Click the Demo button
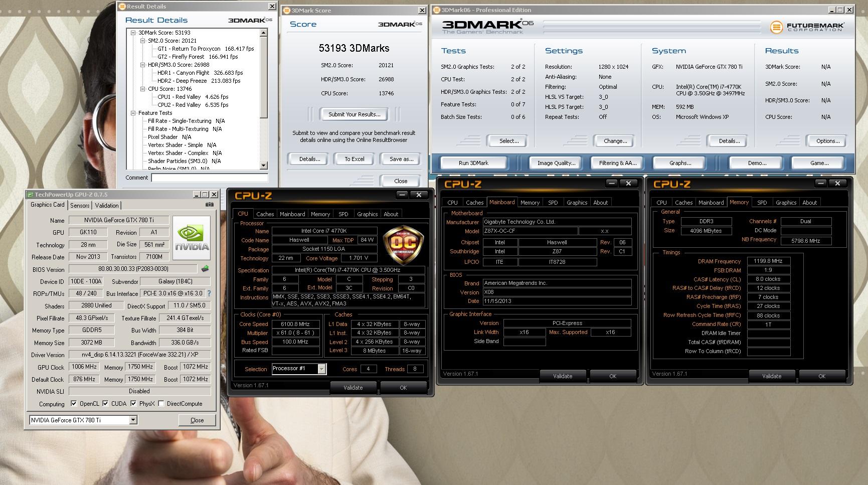The height and width of the screenshot is (485, 868). (x=757, y=163)
